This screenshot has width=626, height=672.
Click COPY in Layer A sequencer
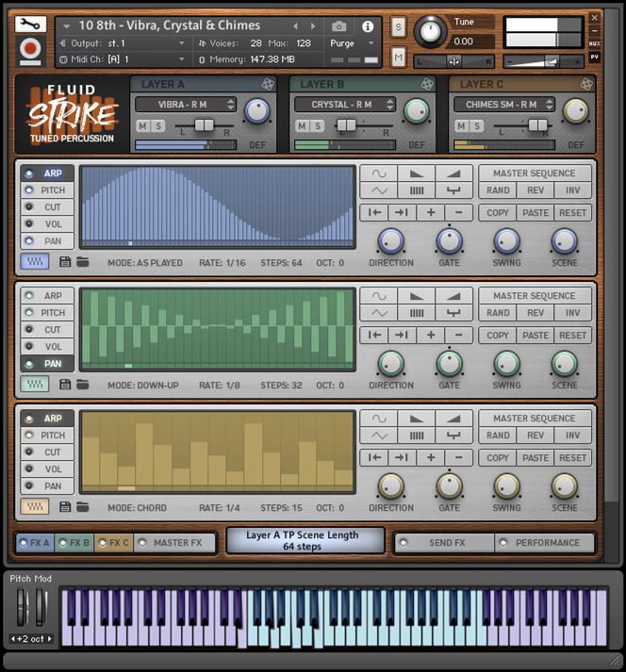coord(498,213)
